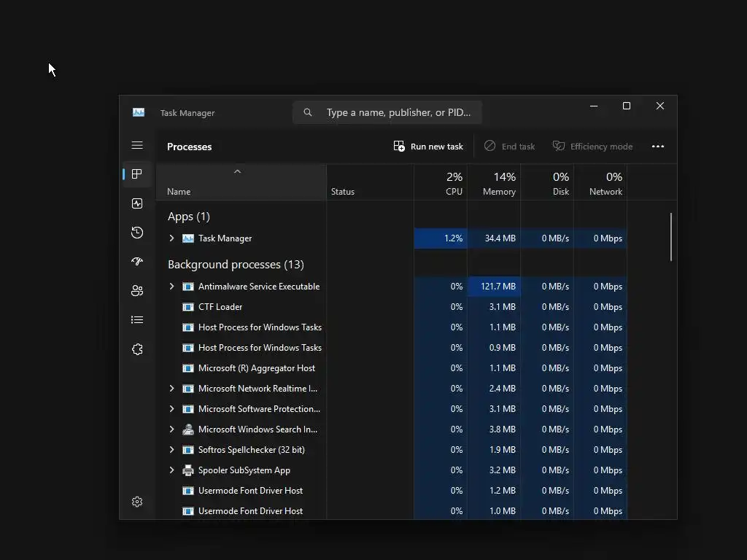The image size is (747, 560).
Task: Click the Run new task button
Action: (x=428, y=146)
